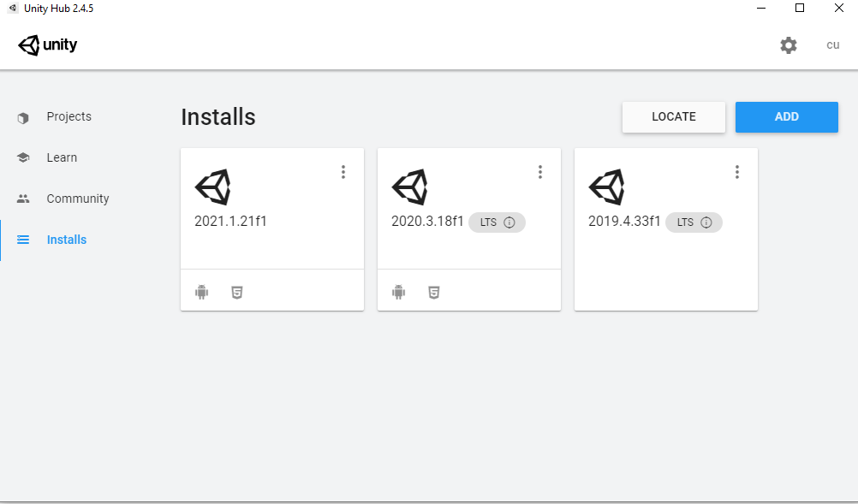The height and width of the screenshot is (504, 858).
Task: Click the Unity logo in the header
Action: click(48, 45)
